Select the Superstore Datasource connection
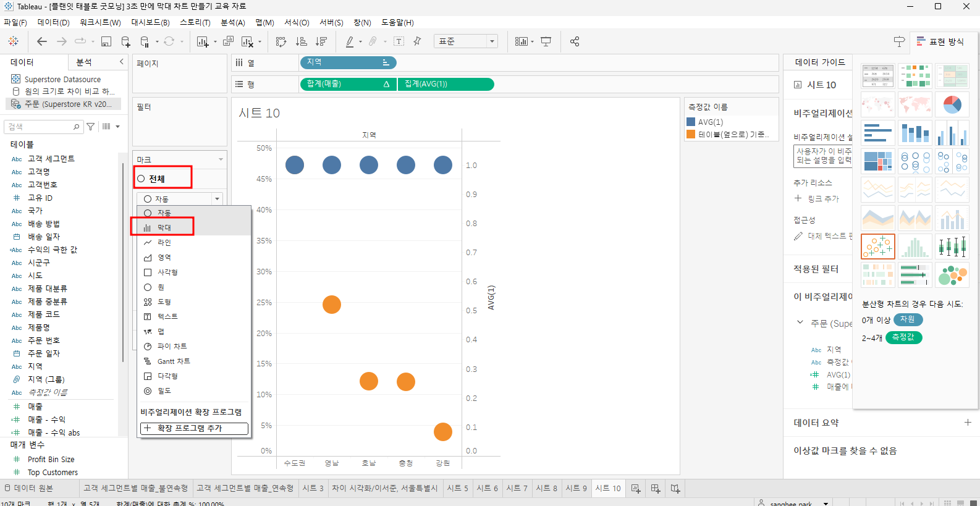The width and height of the screenshot is (980, 506). coord(64,79)
